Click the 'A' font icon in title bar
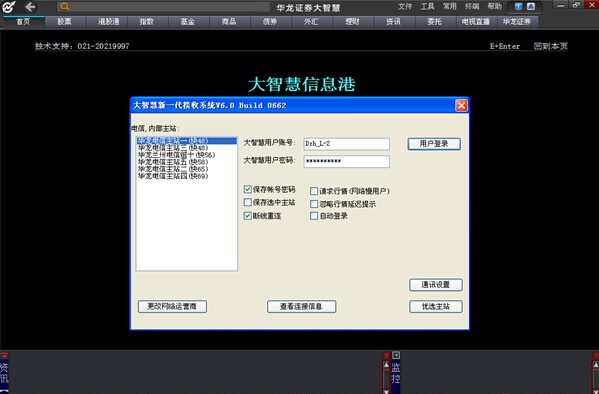 pos(531,6)
